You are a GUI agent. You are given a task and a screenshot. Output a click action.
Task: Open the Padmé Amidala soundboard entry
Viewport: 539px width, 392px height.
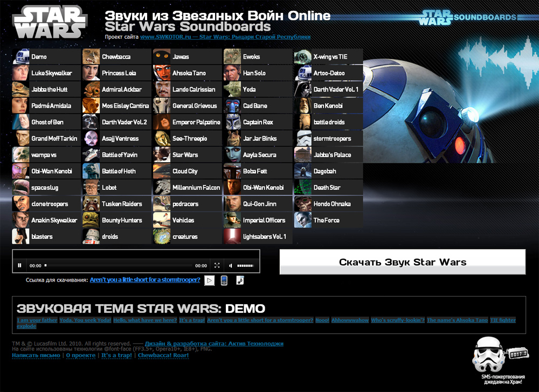point(46,106)
